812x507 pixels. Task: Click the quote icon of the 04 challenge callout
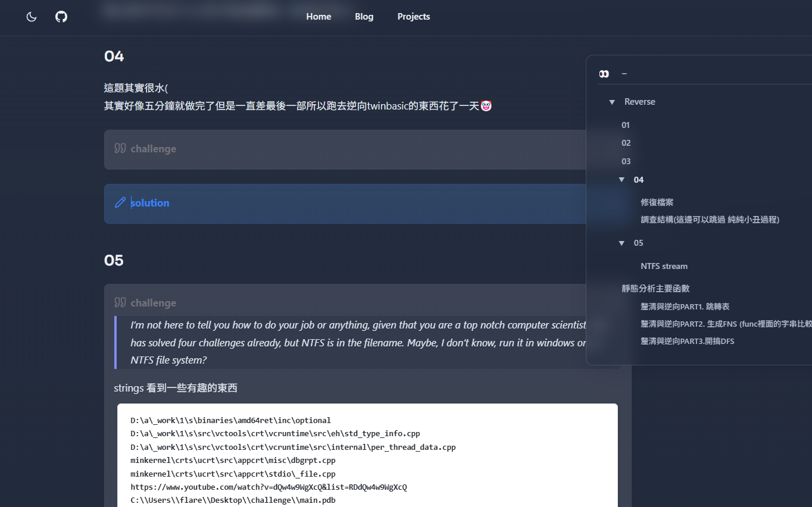point(120,148)
